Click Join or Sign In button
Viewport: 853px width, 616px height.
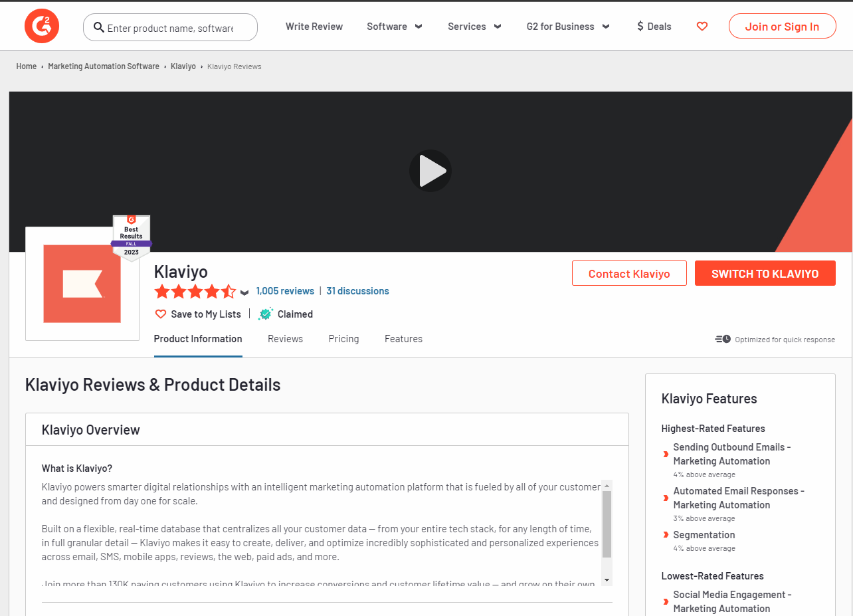[x=782, y=27]
